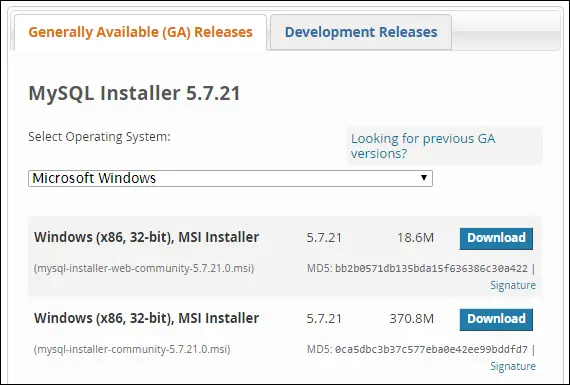Screen dimensions: 570x385
Task: Click the 18.6M file size
Action: (x=415, y=238)
